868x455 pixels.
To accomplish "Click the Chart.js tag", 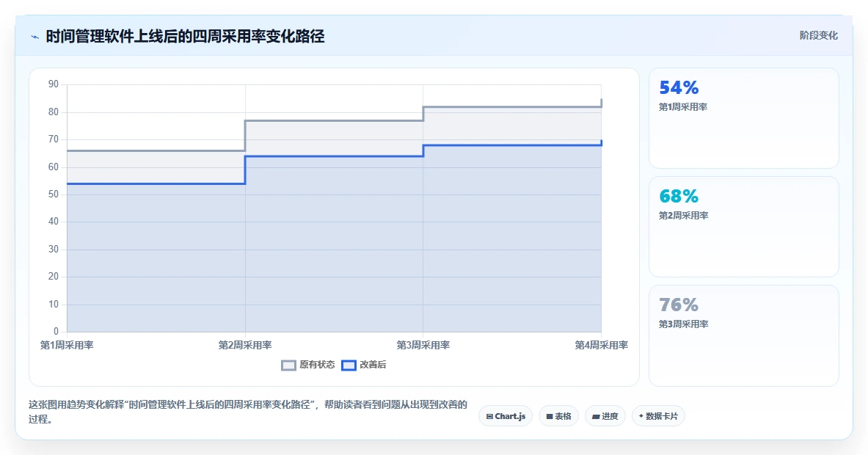I will coord(506,416).
